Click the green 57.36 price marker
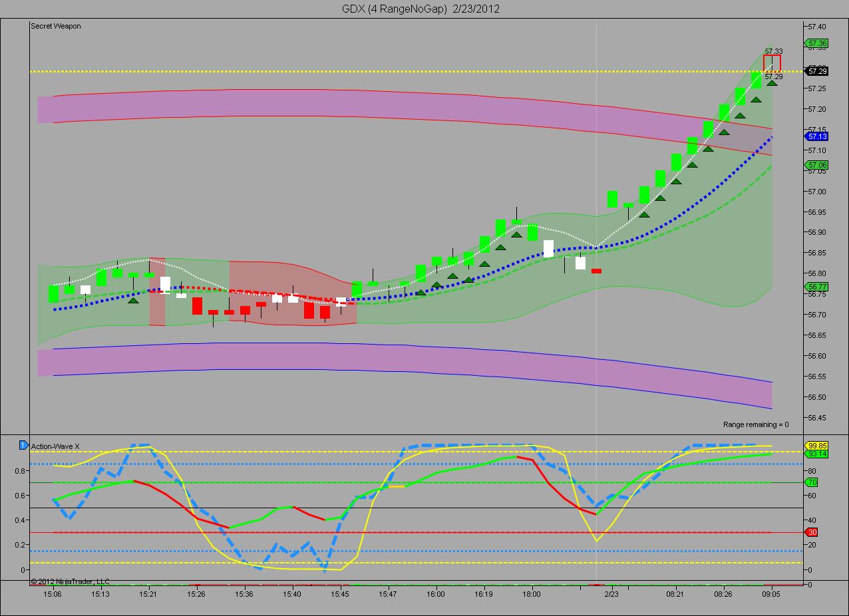This screenshot has height=616, width=849. (x=817, y=43)
